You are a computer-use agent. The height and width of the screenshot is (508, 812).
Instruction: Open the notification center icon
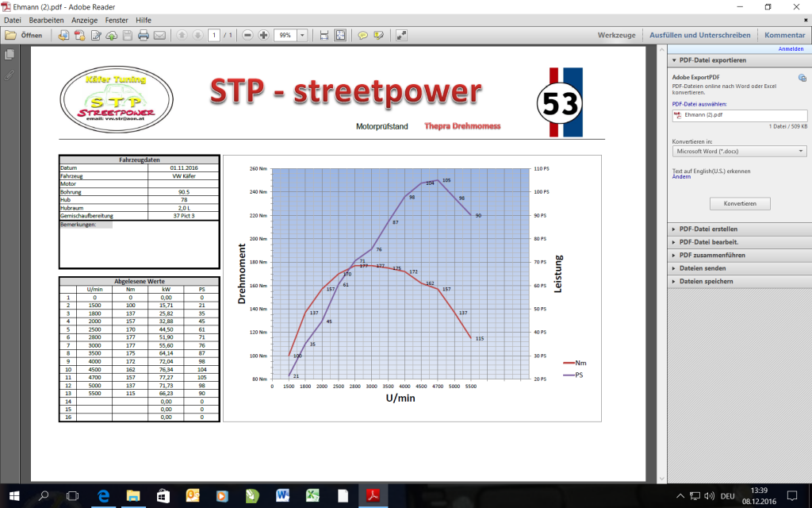(x=792, y=496)
